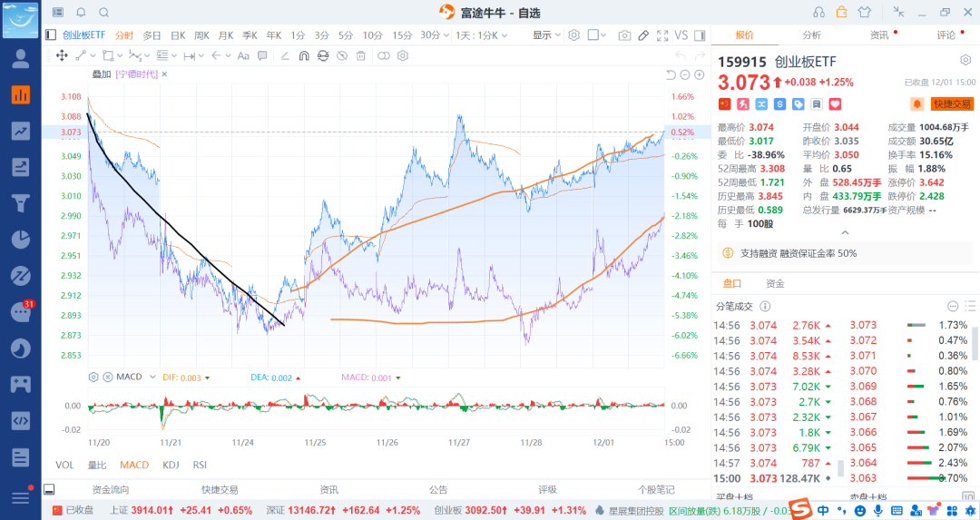This screenshot has height=520, width=980.
Task: Click the 分笔成交 info icon
Action: [x=765, y=306]
